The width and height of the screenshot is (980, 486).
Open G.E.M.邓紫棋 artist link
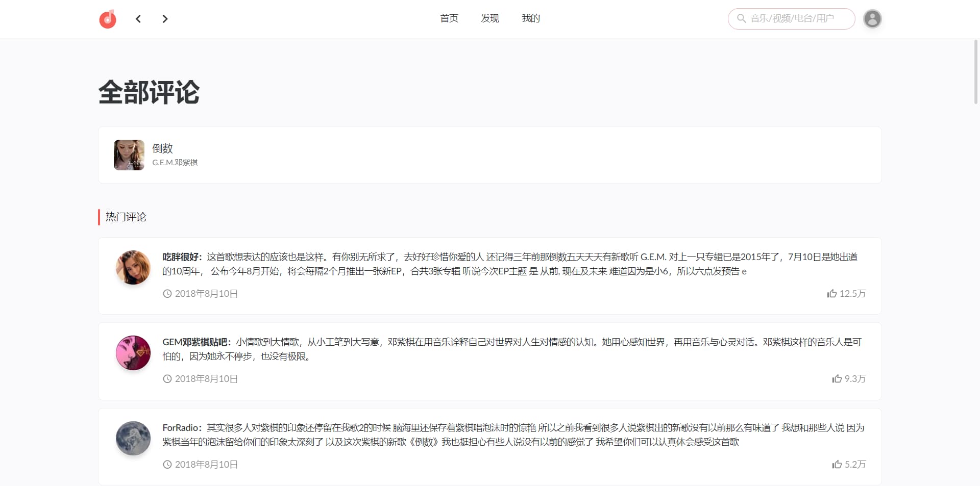click(x=176, y=162)
